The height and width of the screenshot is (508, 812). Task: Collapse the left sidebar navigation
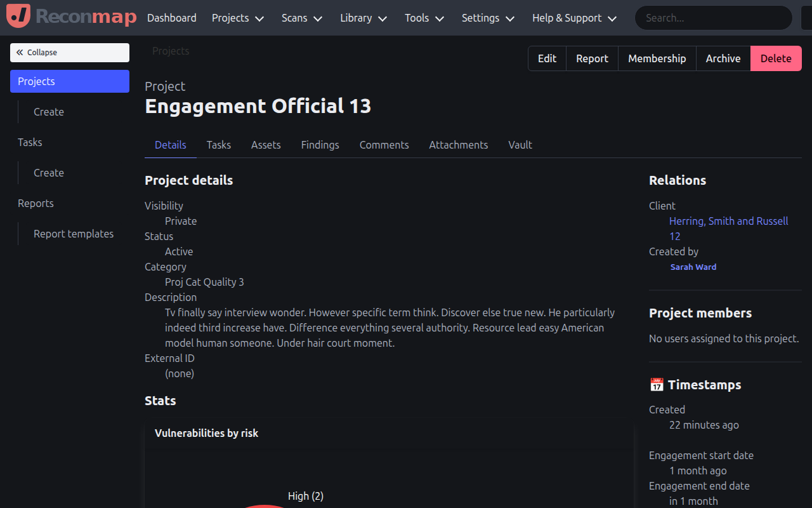[x=69, y=52]
